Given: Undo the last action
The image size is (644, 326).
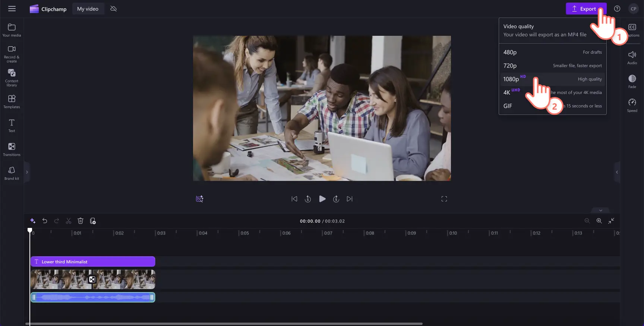Looking at the screenshot, I should click(x=45, y=221).
